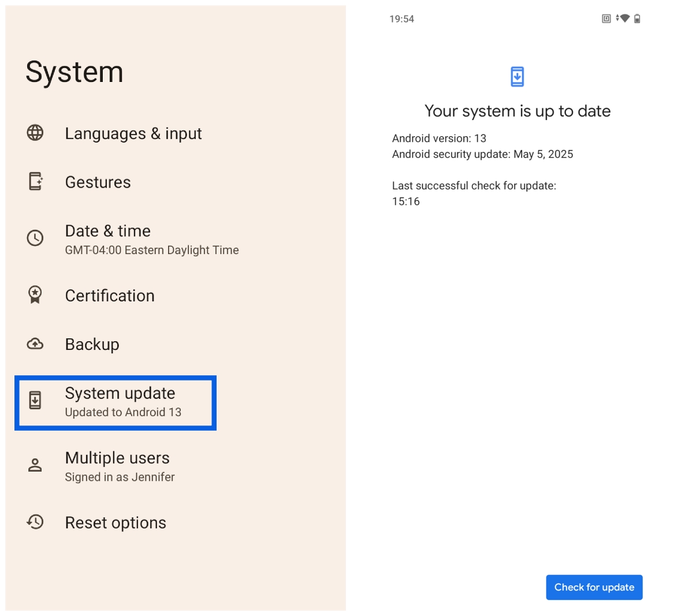The height and width of the screenshot is (616, 693).
Task: Select the Languages & input globe icon
Action: point(35,133)
